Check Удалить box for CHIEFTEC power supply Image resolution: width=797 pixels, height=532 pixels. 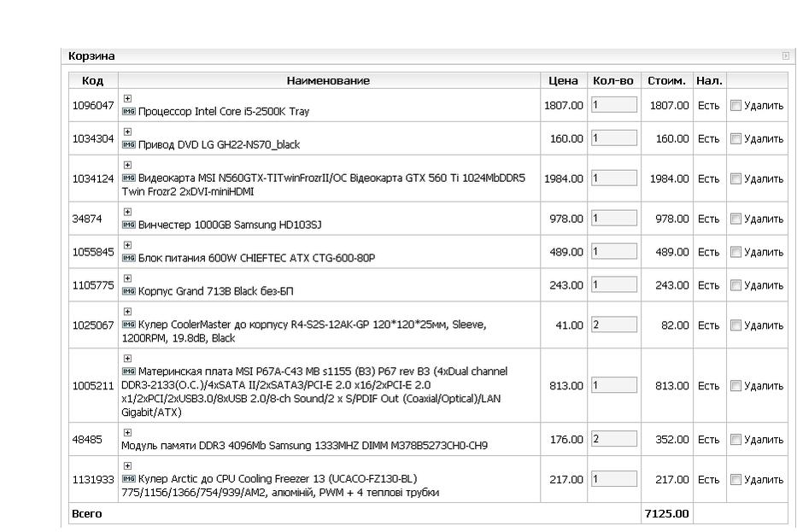(735, 252)
